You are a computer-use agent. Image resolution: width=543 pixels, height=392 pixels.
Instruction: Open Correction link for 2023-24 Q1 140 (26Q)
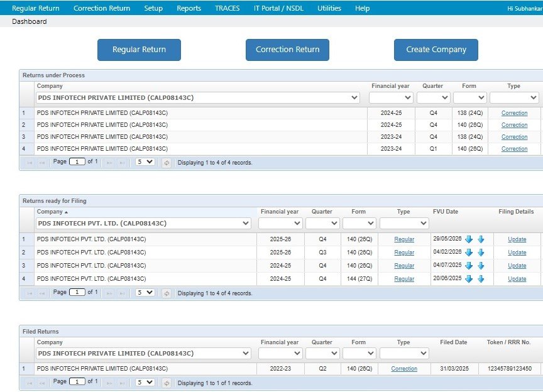click(x=514, y=149)
